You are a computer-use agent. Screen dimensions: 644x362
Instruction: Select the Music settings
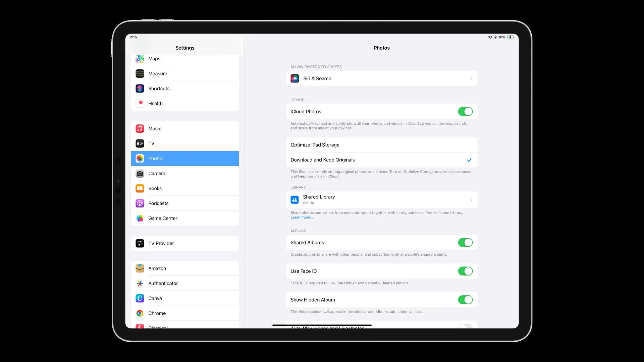coord(185,128)
